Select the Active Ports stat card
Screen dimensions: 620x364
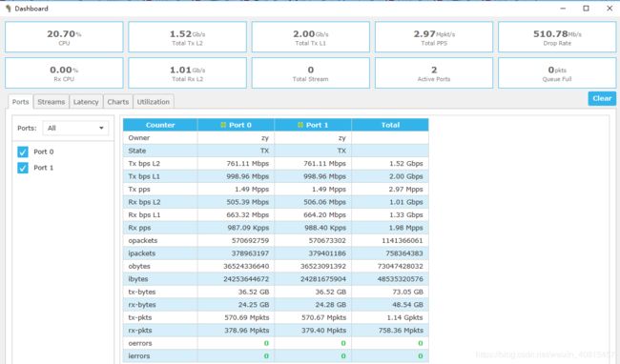click(434, 73)
